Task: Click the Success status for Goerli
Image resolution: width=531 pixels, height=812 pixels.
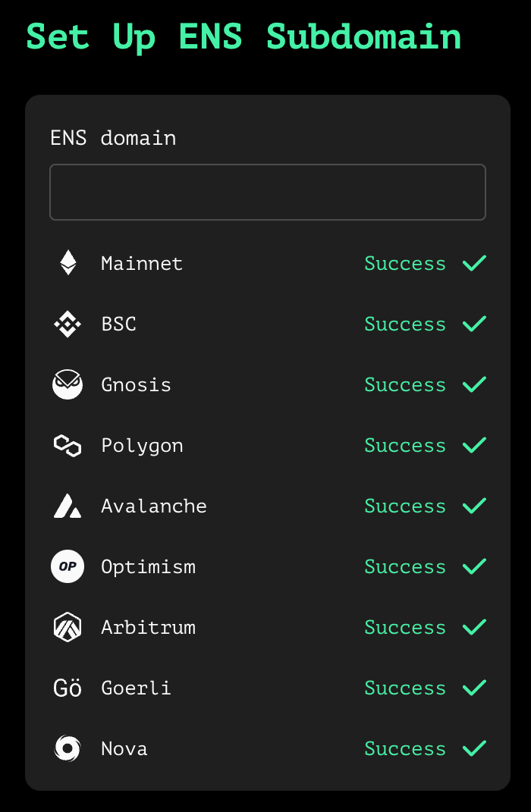Action: (x=405, y=688)
